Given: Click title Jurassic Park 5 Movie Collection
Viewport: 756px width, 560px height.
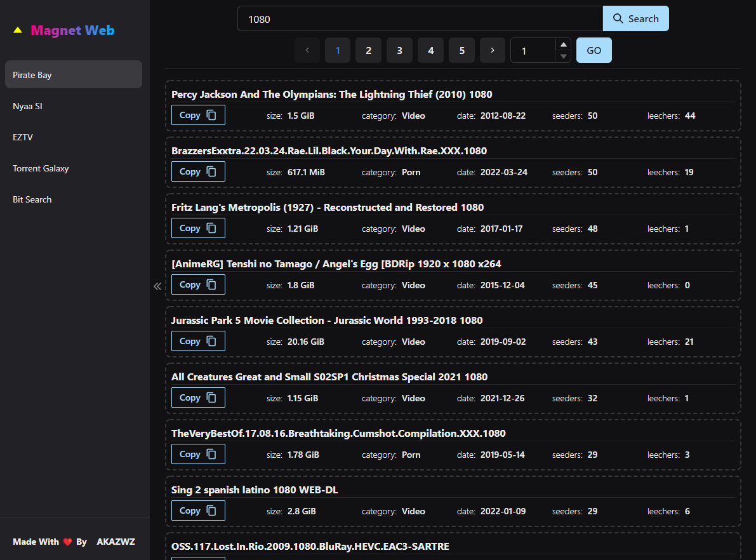Looking at the screenshot, I should (327, 320).
